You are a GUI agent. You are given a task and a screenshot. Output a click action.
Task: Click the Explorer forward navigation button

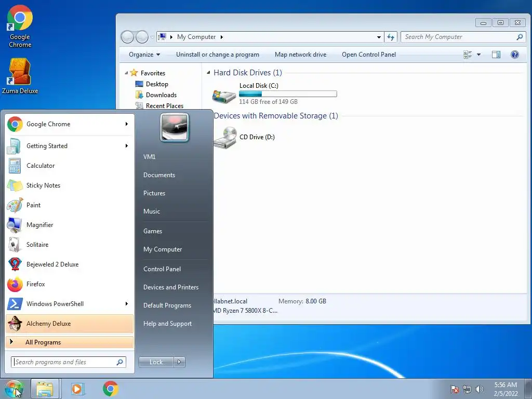click(x=142, y=37)
